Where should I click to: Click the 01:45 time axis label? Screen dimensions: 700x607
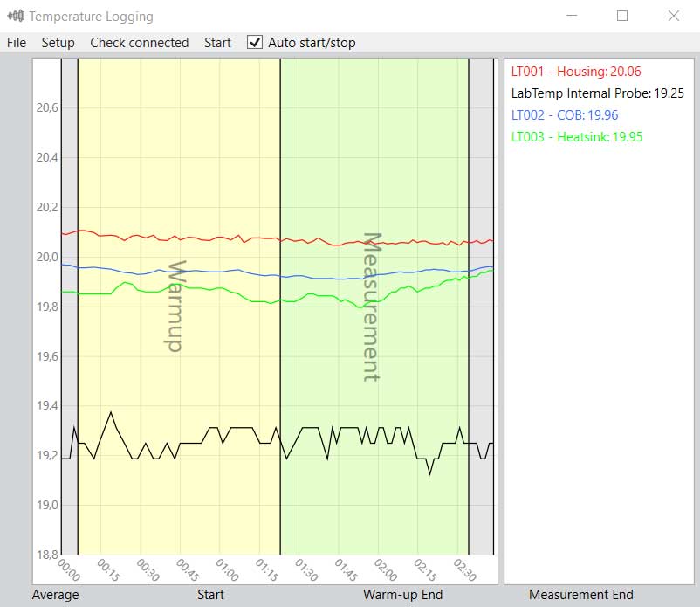(347, 570)
